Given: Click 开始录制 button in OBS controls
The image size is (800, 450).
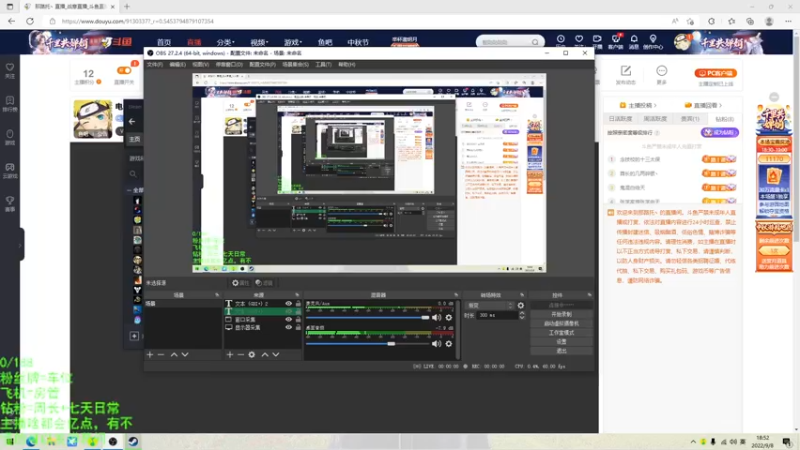Looking at the screenshot, I should (561, 315).
